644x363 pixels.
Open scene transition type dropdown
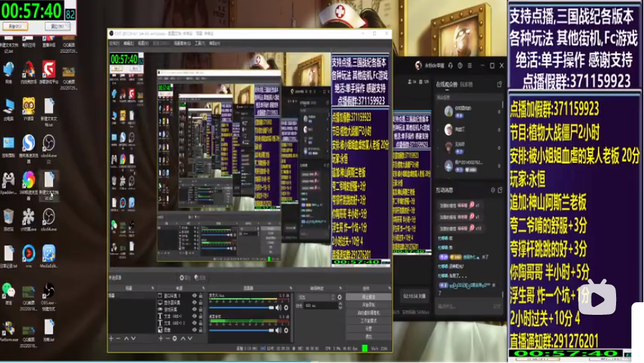coord(315,297)
